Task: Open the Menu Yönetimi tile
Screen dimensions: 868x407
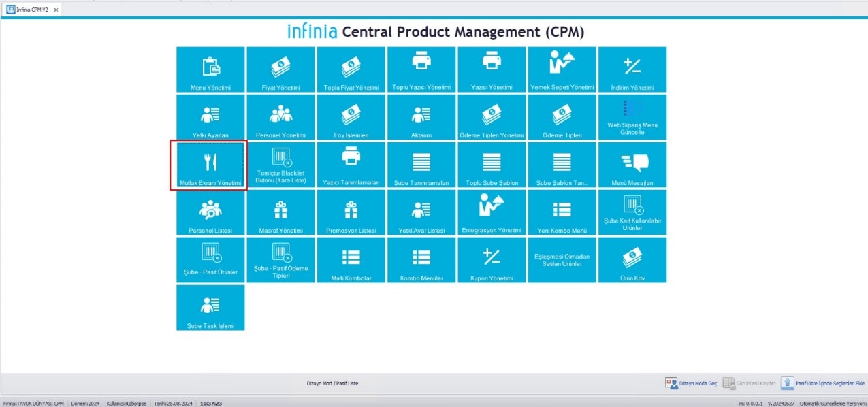Action: (210, 69)
